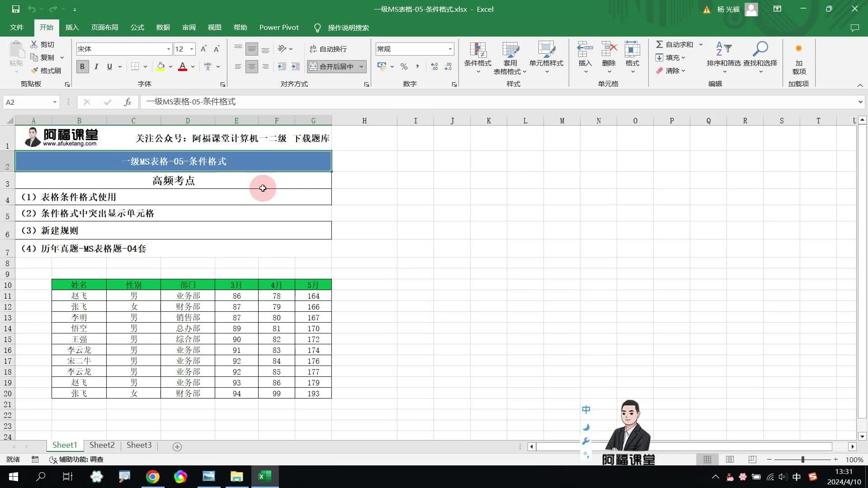Collapse the ribbon with chevron
Image resolution: width=868 pixels, height=488 pixels.
860,85
